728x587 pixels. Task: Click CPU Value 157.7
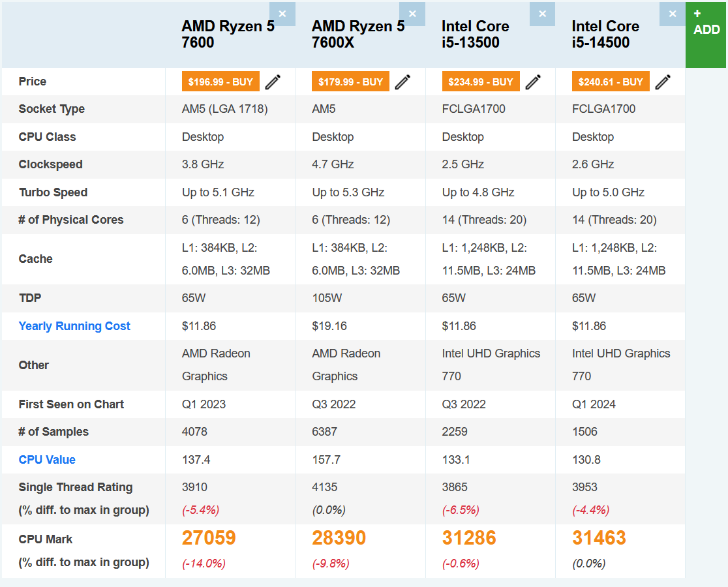[x=326, y=460]
